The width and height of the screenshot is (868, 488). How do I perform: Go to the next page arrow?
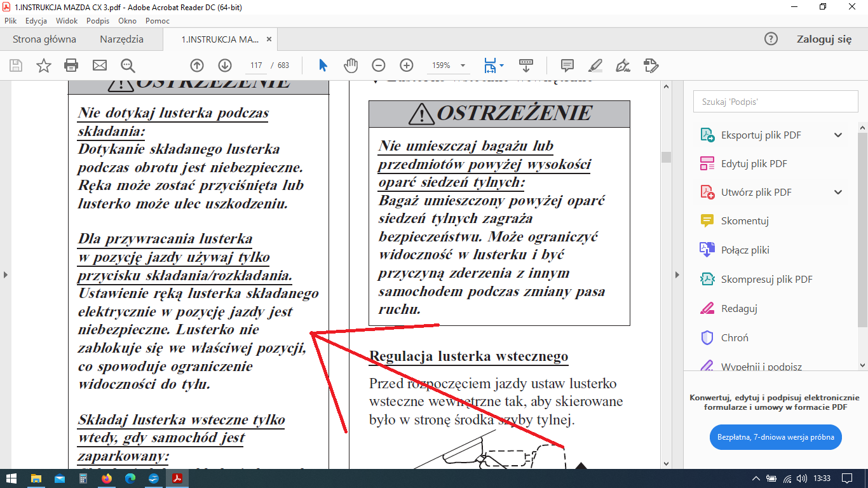tap(225, 65)
